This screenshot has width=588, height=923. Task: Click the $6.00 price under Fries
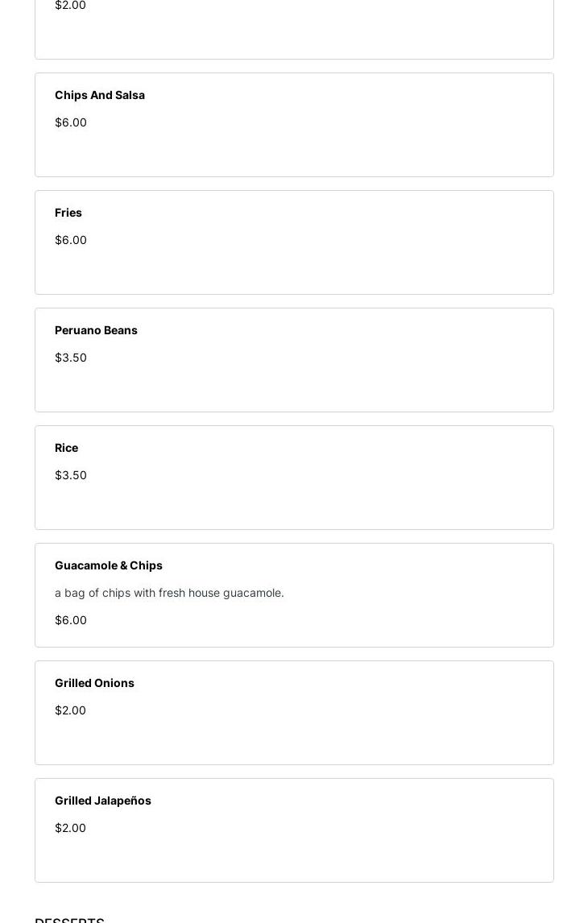(x=71, y=240)
